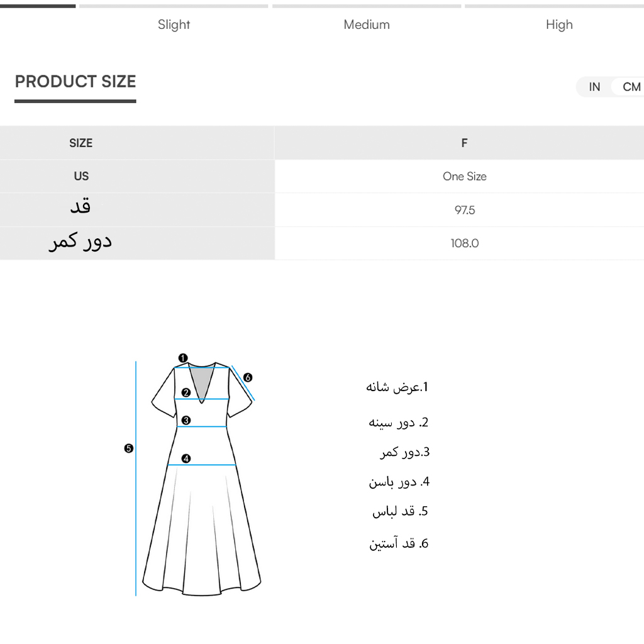This screenshot has width=644, height=644.
Task: Click the F size column header
Action: 464,143
